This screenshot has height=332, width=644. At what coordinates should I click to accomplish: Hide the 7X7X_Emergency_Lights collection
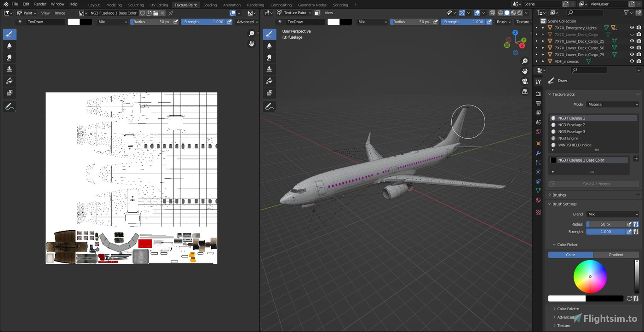point(632,27)
